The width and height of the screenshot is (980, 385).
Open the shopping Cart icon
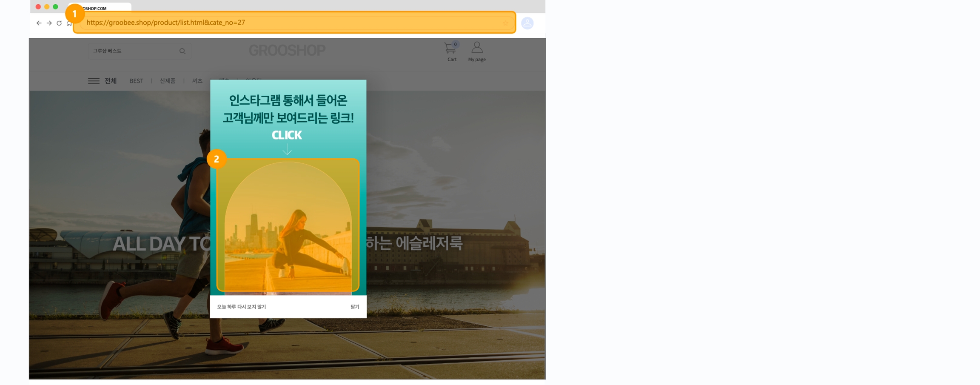coord(451,48)
